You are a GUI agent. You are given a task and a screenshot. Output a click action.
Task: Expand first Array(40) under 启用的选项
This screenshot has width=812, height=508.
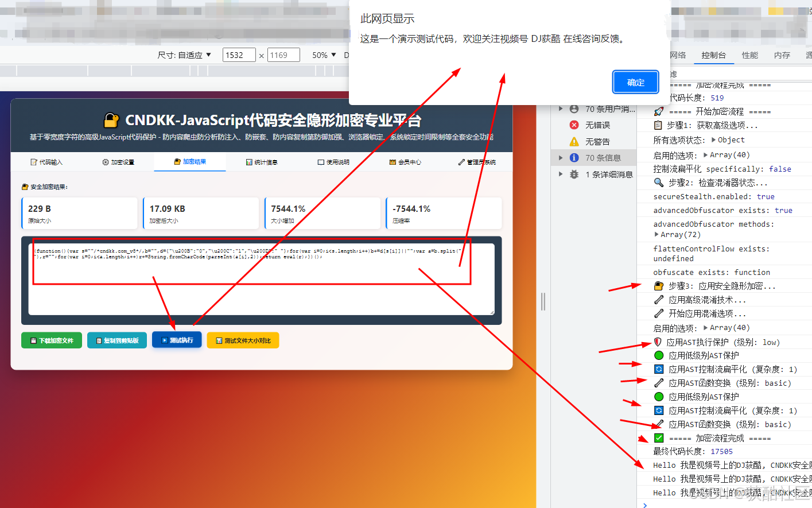click(x=705, y=154)
